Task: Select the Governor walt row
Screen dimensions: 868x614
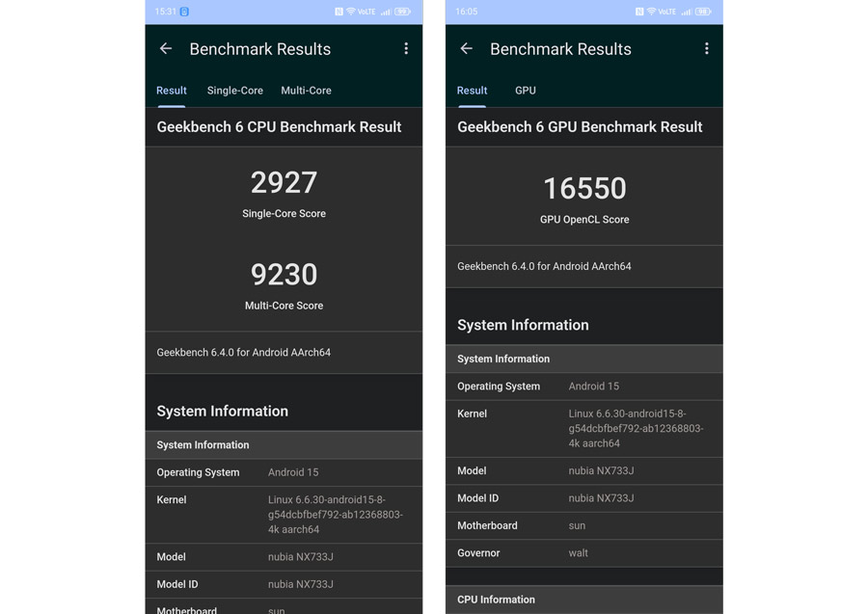Action: pos(584,553)
